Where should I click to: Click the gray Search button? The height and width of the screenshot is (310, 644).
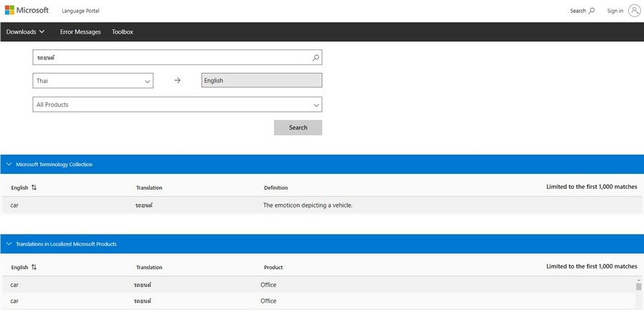(298, 127)
